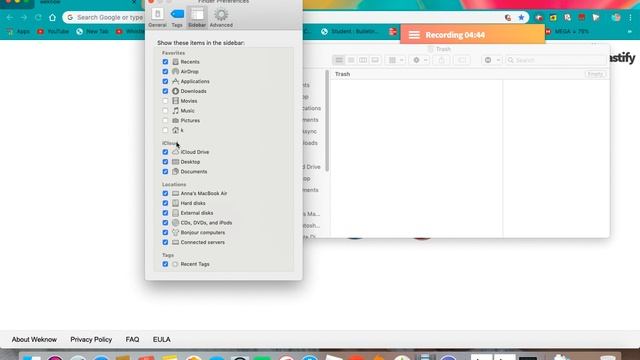Viewport: 640px width, 360px height.
Task: Open the FAQ link
Action: click(132, 340)
